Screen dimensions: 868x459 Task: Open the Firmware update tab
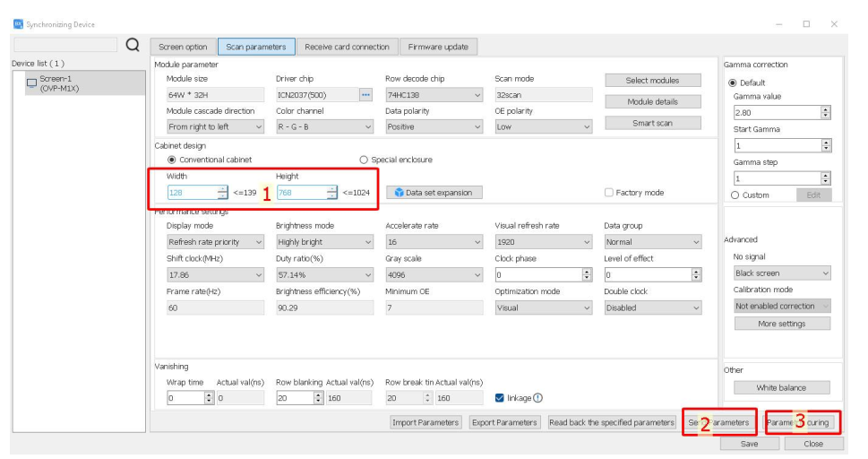point(437,47)
